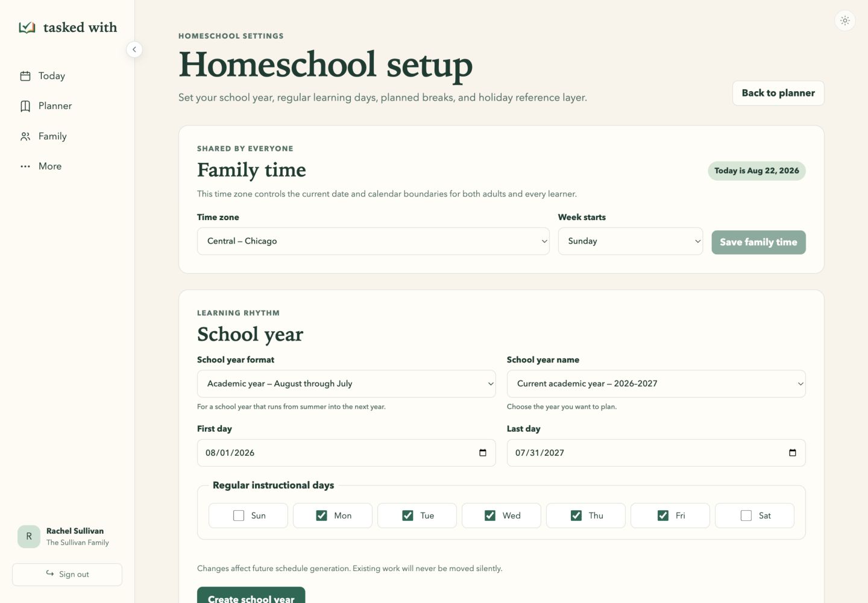Click the Today is Aug 22, 2026 badge
The width and height of the screenshot is (868, 603).
[756, 171]
